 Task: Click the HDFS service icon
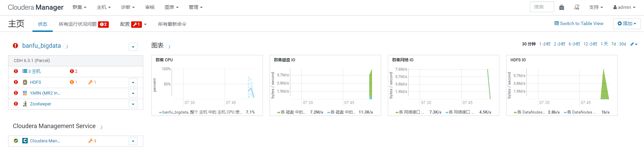(25, 82)
